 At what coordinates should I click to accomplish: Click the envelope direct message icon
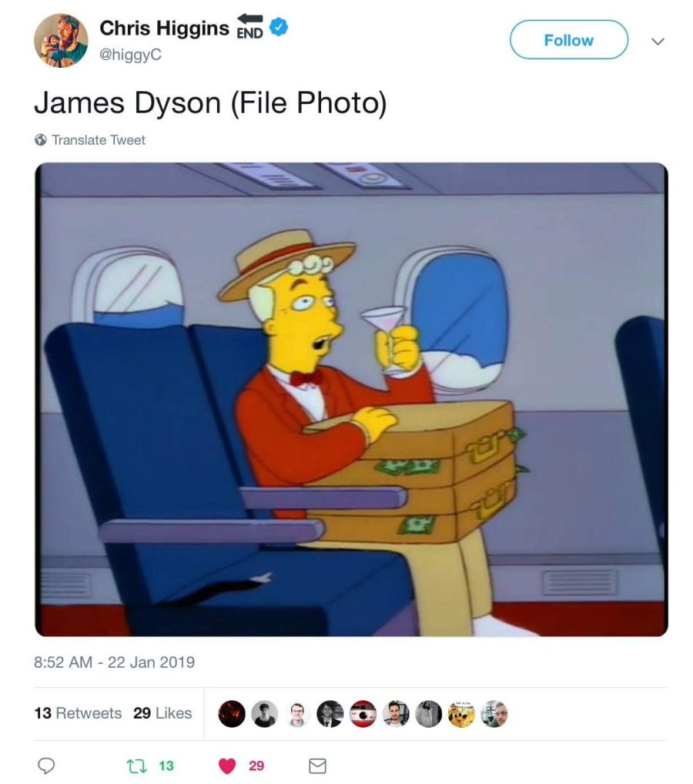(317, 766)
